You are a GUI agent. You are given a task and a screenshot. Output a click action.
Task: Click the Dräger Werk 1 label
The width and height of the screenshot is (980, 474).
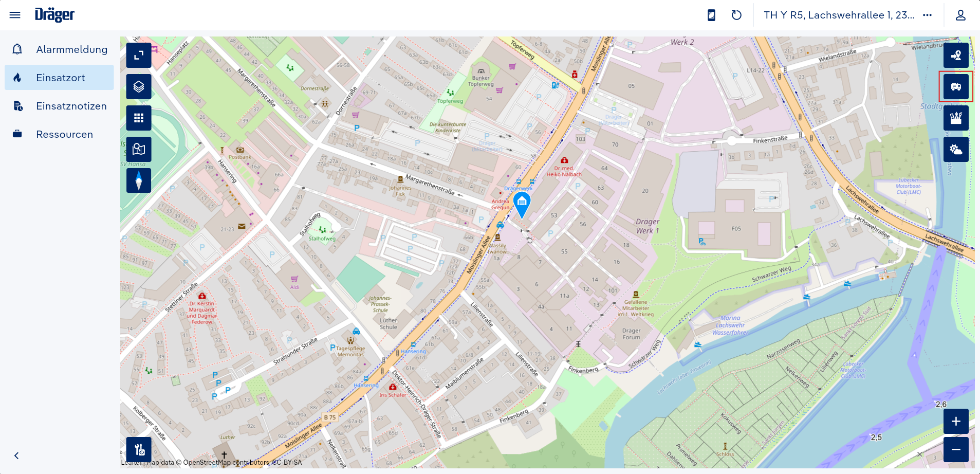648,226
